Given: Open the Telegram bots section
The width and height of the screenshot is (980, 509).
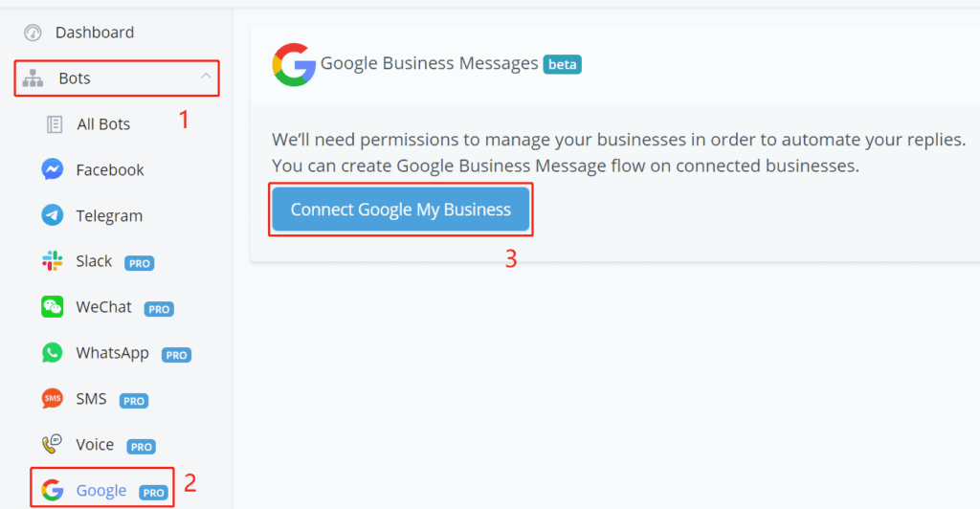Looking at the screenshot, I should 109,216.
